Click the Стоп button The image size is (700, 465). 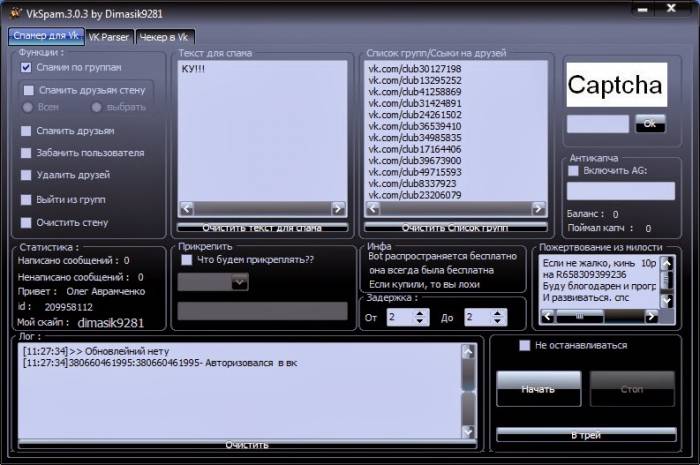point(632,389)
